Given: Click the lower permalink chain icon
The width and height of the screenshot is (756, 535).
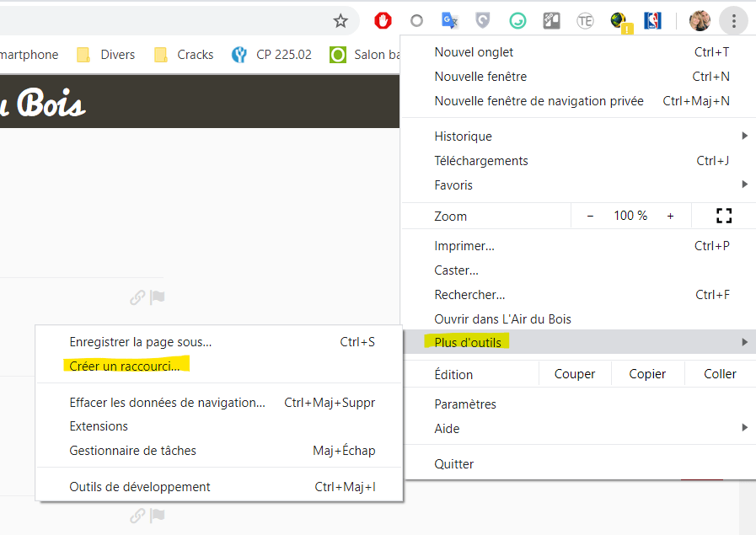Looking at the screenshot, I should tap(137, 516).
